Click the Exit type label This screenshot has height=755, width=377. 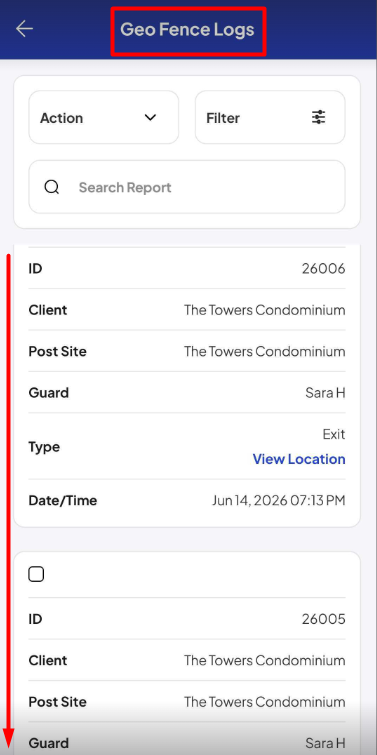(x=334, y=434)
